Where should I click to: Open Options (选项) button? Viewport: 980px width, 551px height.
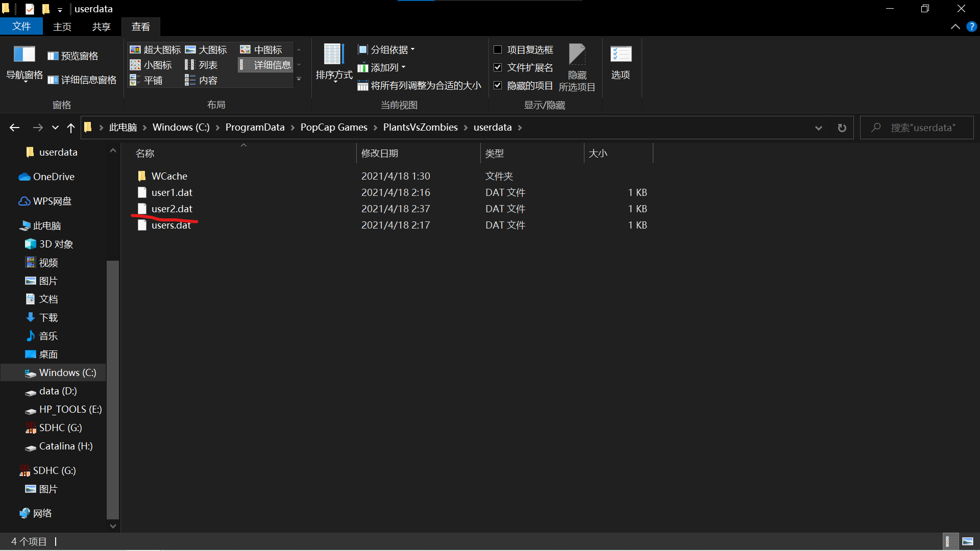(x=621, y=63)
